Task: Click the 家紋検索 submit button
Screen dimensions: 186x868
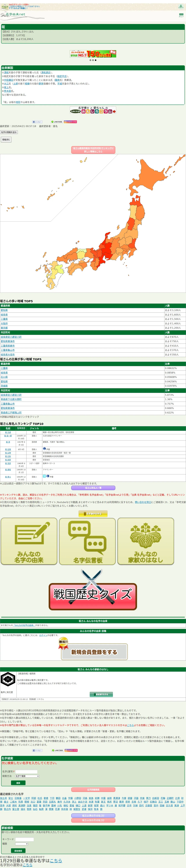Action: (x=18, y=851)
